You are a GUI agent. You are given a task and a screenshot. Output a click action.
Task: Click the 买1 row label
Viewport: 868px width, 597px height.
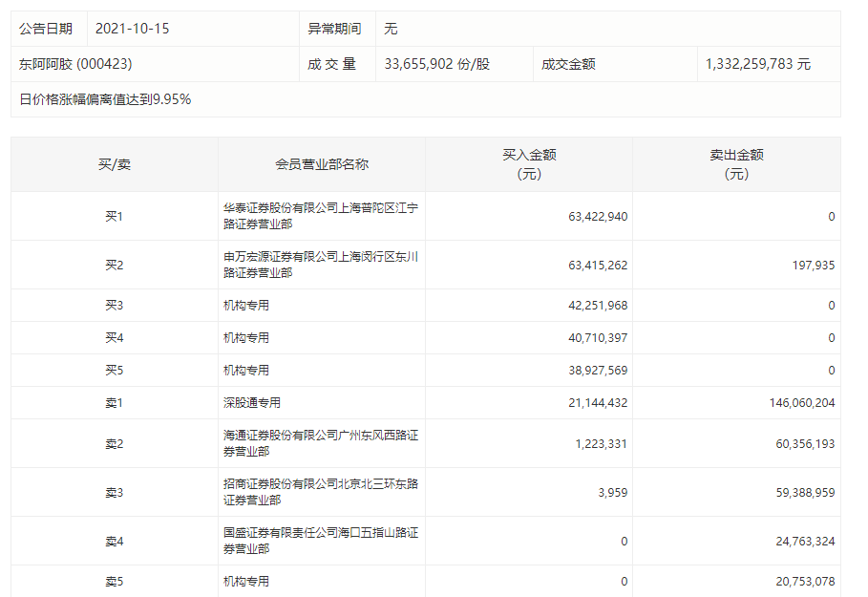click(114, 217)
